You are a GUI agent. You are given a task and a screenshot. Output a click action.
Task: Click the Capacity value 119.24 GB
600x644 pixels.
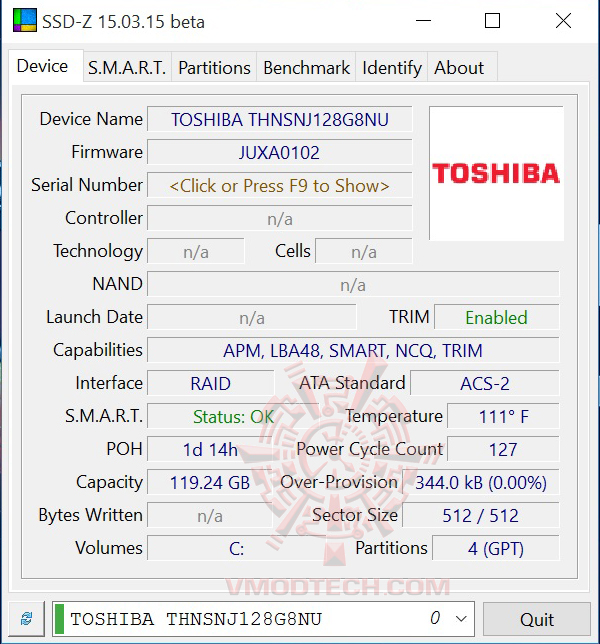click(x=210, y=483)
